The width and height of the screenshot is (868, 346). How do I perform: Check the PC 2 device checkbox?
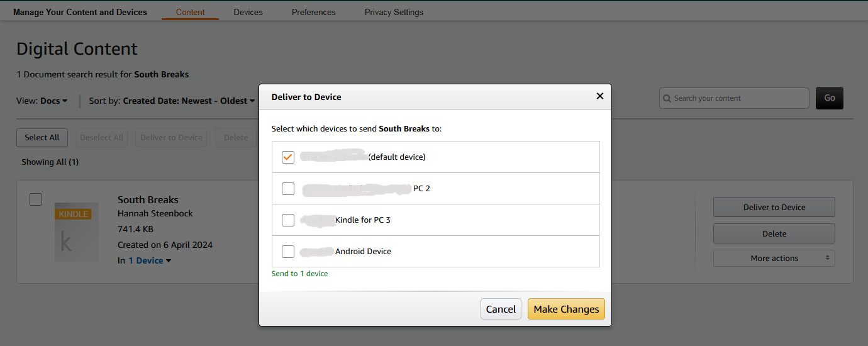288,189
